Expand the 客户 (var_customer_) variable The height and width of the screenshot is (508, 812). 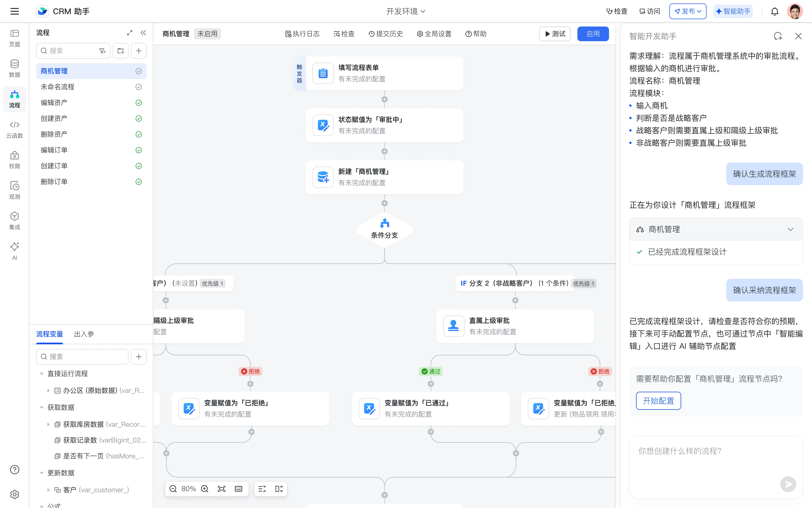tap(48, 490)
